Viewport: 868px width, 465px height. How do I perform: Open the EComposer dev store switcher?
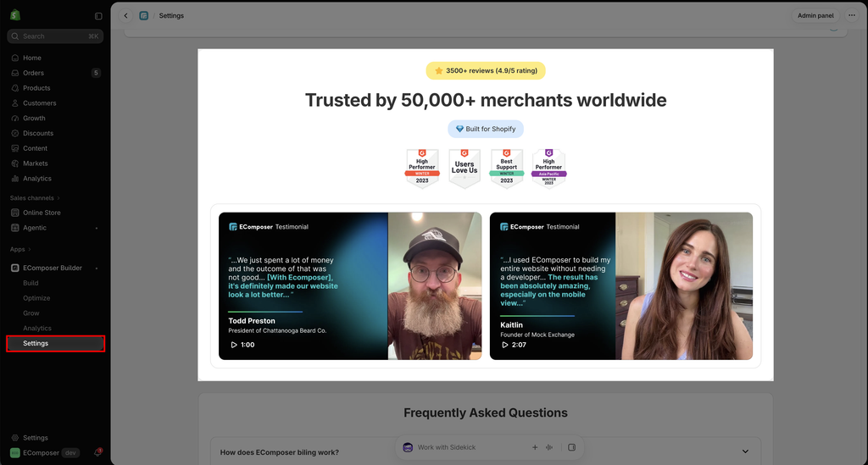click(44, 453)
